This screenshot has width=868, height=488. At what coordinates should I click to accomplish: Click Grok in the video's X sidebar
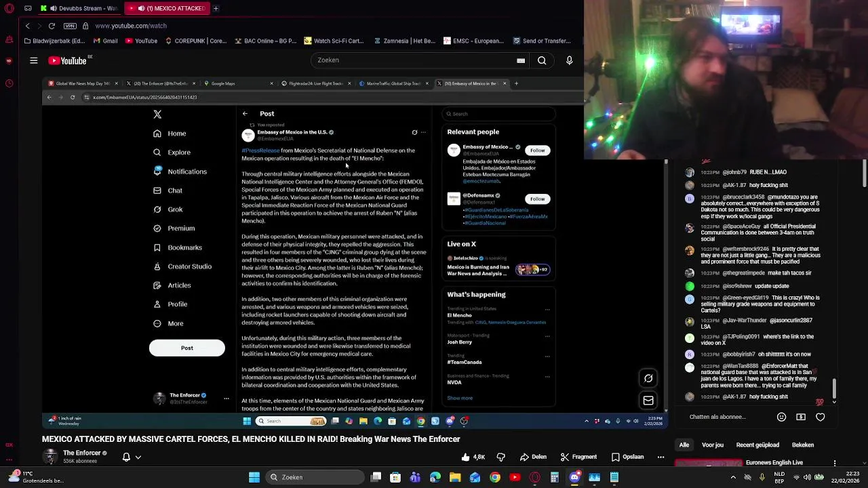pyautogui.click(x=168, y=209)
